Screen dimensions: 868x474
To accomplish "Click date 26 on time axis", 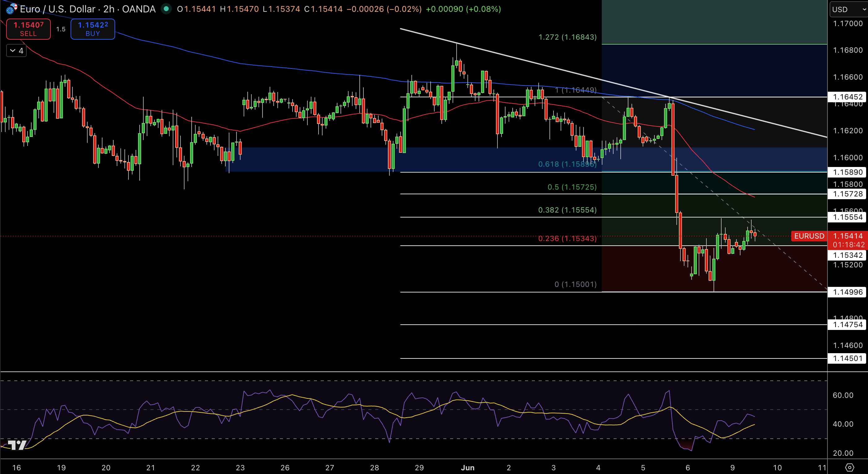I will tap(285, 467).
